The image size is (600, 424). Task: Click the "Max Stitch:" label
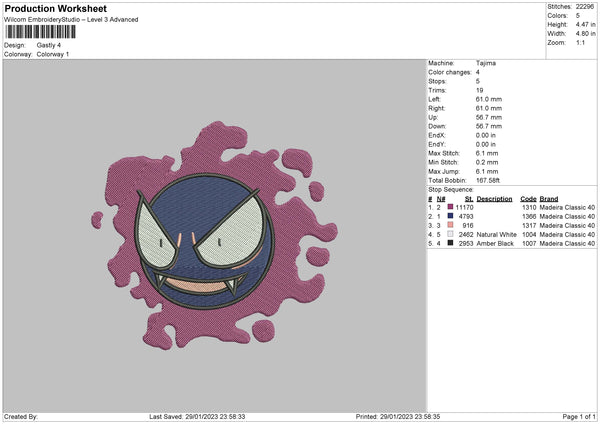click(444, 153)
